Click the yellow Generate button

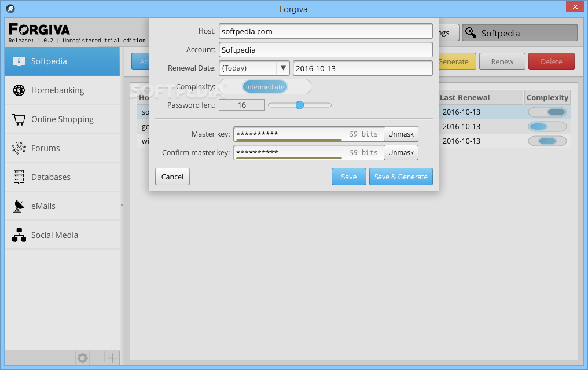457,61
